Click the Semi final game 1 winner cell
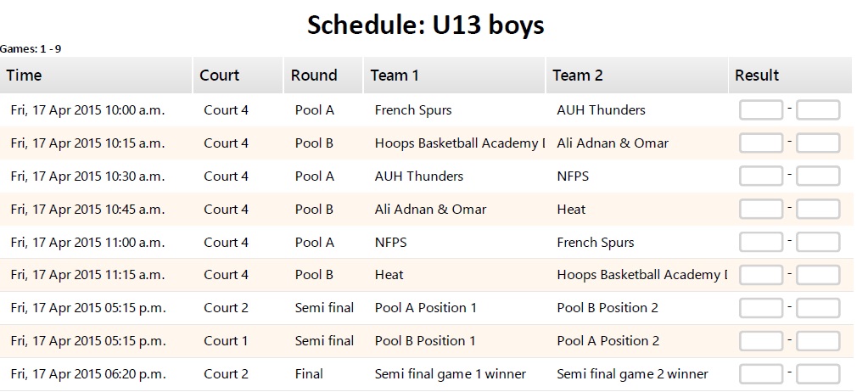 pos(450,374)
